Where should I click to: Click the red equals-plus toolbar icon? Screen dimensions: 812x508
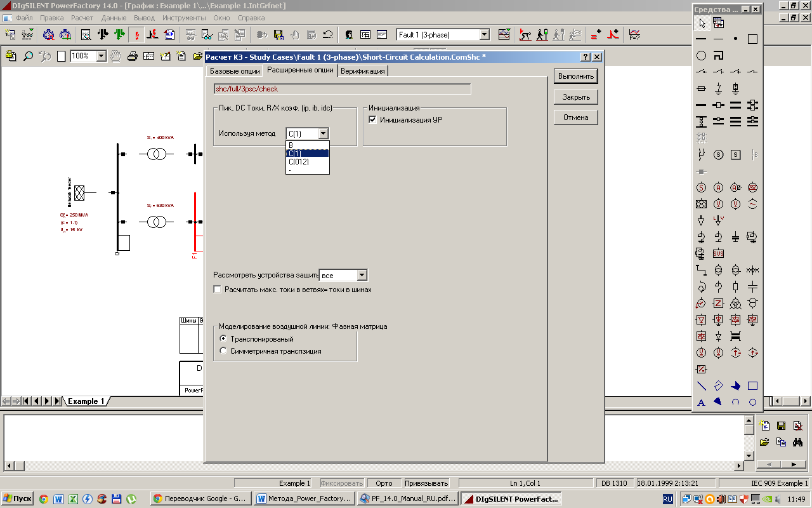click(x=596, y=34)
